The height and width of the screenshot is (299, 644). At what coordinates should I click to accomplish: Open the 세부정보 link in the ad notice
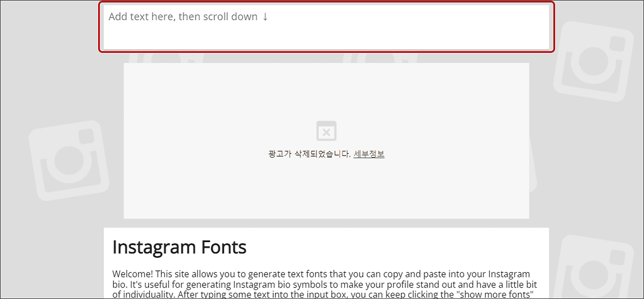369,154
